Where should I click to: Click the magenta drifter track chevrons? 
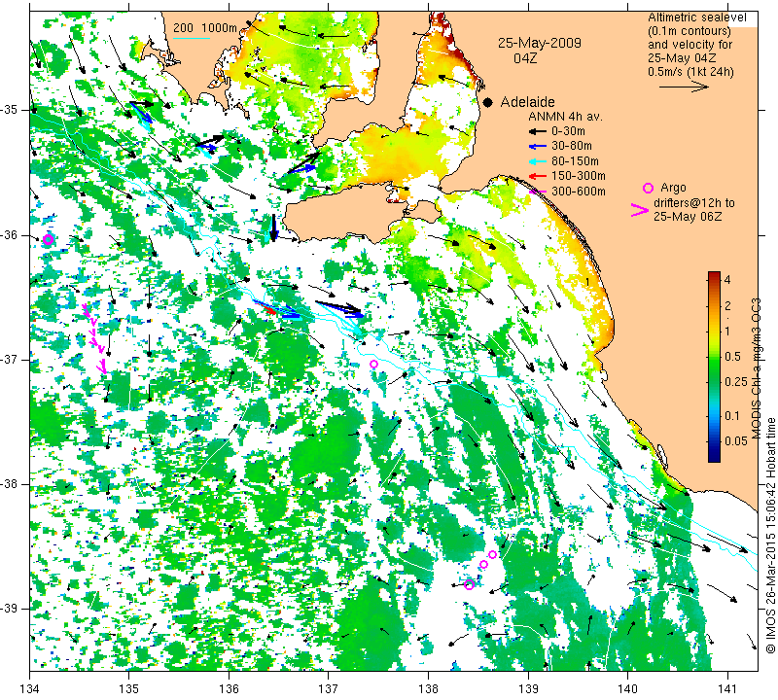point(94,338)
